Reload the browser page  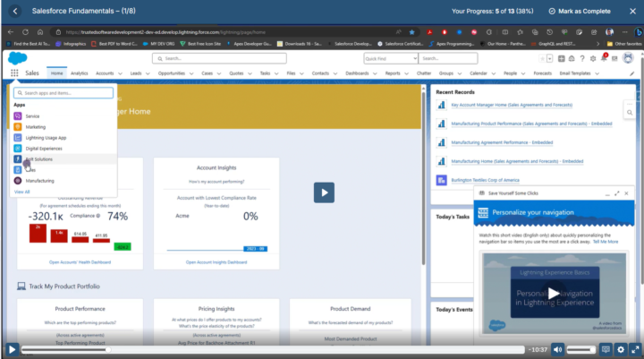click(x=25, y=32)
